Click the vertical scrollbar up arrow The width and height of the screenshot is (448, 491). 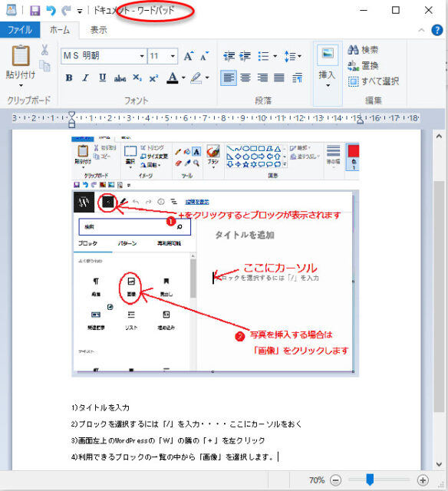[x=439, y=137]
